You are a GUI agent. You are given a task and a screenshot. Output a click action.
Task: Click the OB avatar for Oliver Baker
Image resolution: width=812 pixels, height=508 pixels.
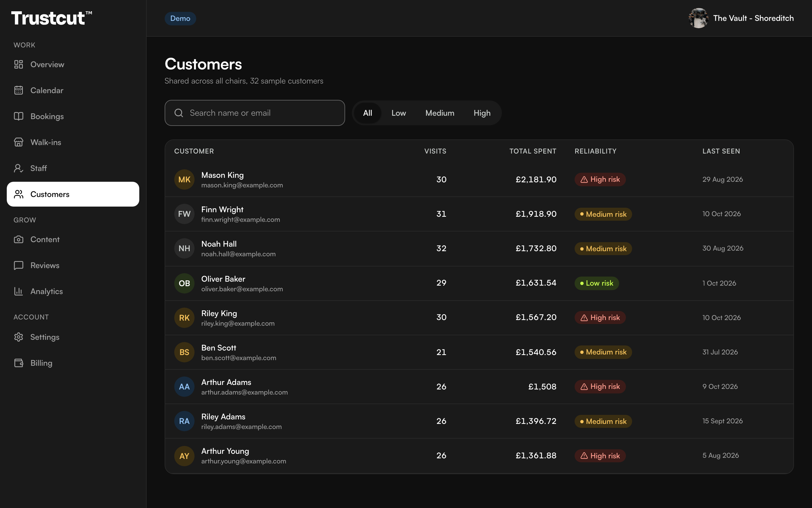pyautogui.click(x=184, y=283)
